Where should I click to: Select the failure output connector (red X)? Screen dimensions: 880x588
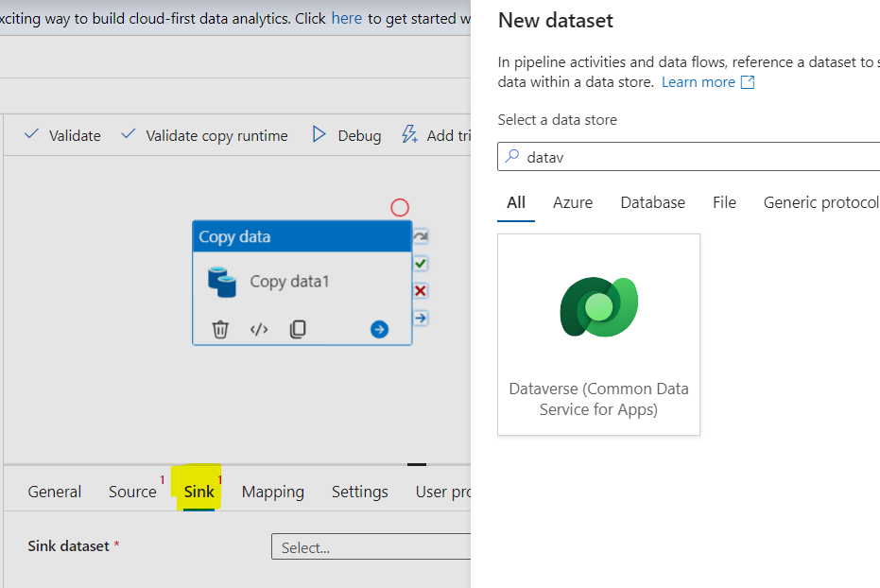point(420,290)
